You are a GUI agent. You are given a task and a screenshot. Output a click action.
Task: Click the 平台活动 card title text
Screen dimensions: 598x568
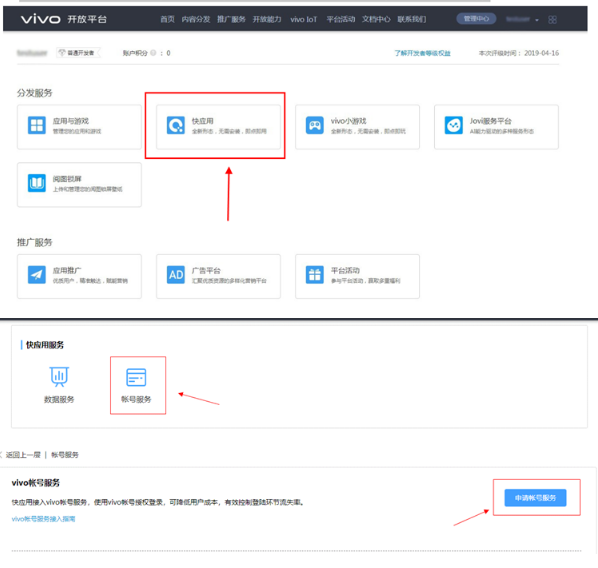[345, 270]
